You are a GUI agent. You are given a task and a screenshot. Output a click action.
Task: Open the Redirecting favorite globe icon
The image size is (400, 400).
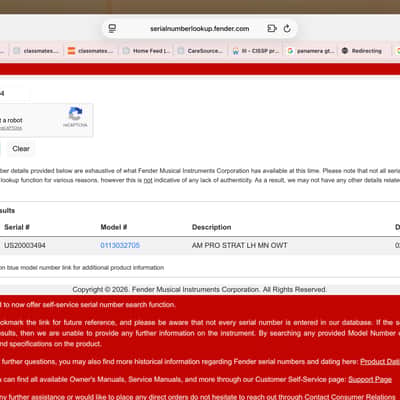coord(345,51)
